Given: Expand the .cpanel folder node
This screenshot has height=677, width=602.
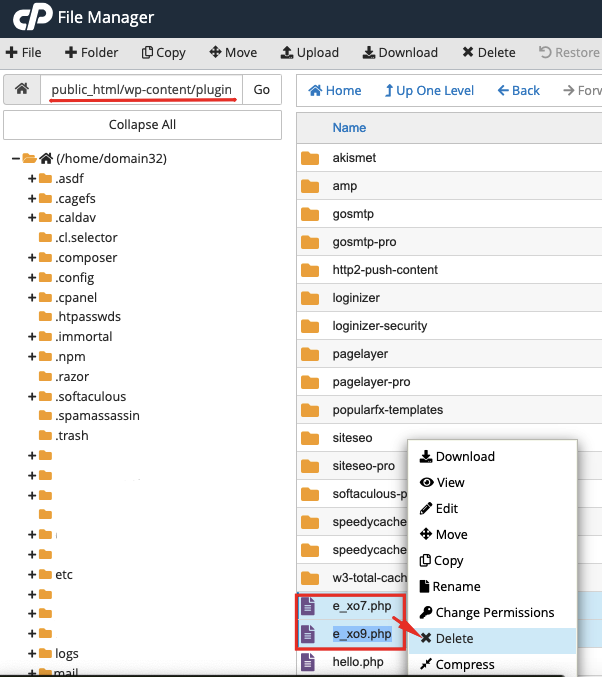Looking at the screenshot, I should click(32, 297).
